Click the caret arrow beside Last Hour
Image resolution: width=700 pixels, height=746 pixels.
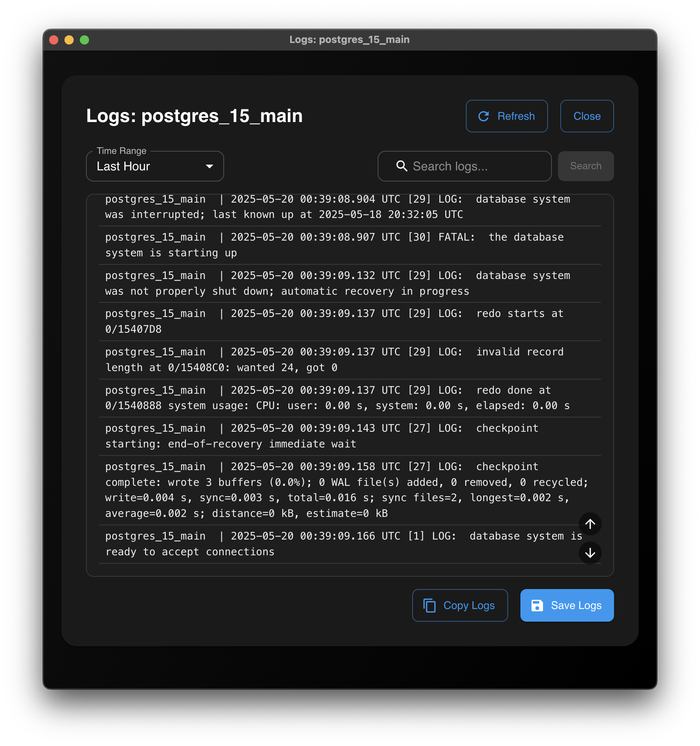coord(209,166)
